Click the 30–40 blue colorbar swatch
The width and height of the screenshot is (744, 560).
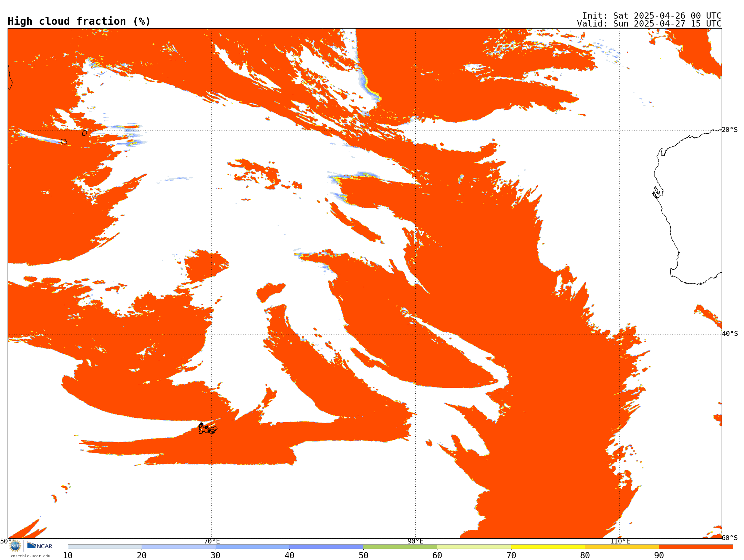click(x=252, y=547)
